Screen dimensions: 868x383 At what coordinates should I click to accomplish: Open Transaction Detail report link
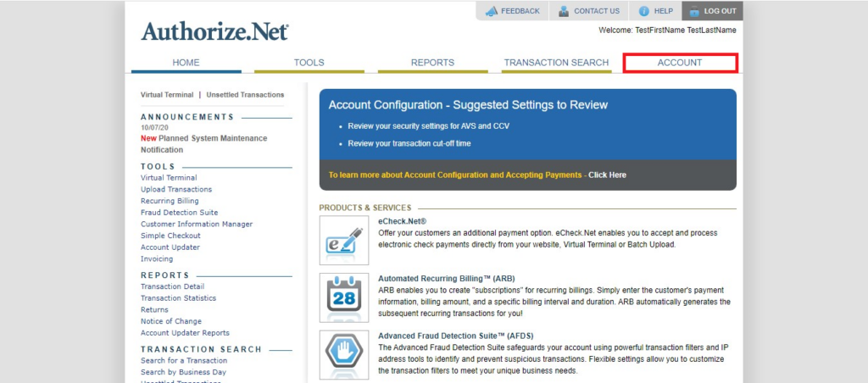[x=172, y=286]
